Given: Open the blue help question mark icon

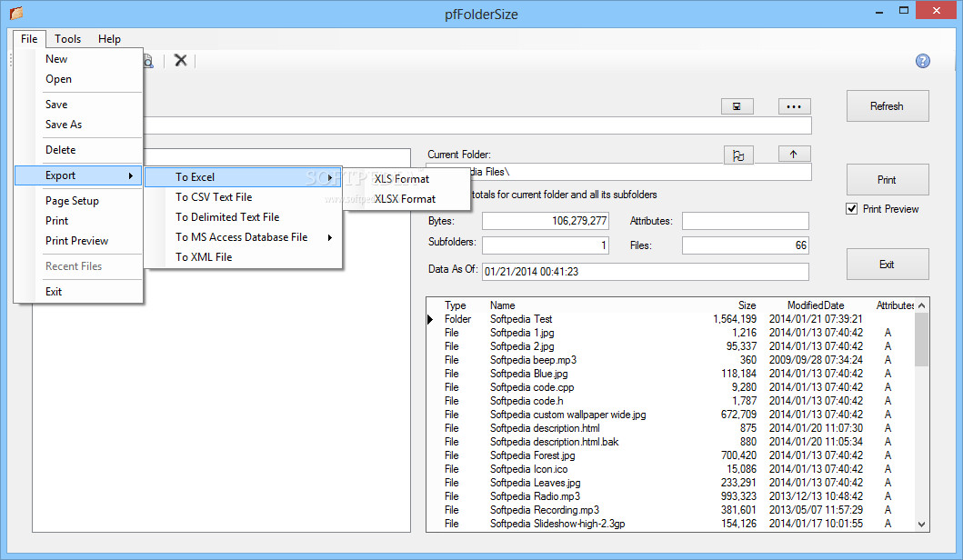Looking at the screenshot, I should point(922,61).
